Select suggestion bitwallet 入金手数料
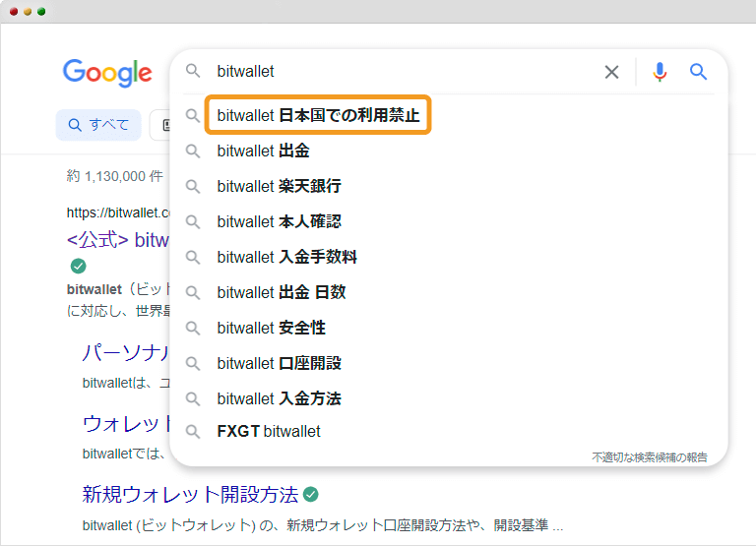The height and width of the screenshot is (546, 756). tap(286, 257)
